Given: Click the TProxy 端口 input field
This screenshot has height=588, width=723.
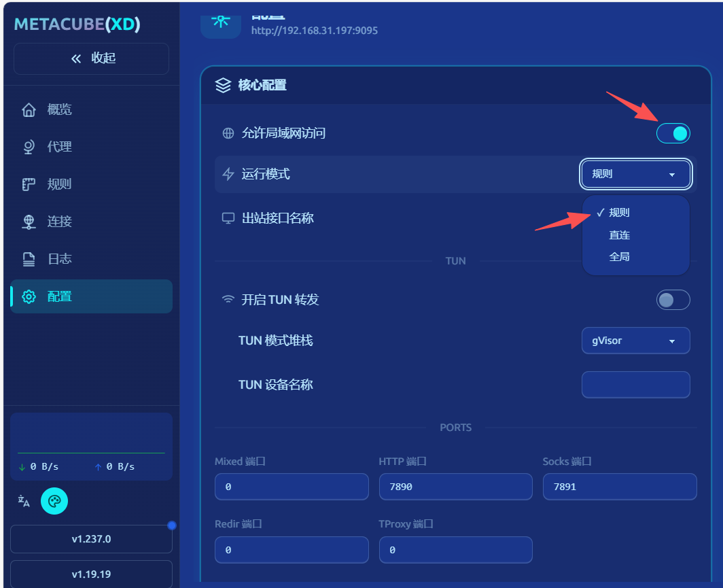Looking at the screenshot, I should coord(455,550).
